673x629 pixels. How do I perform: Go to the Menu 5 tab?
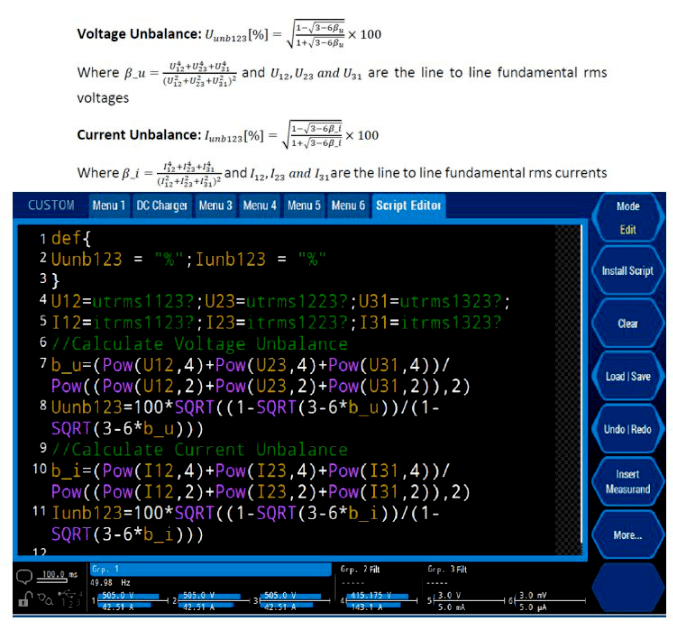click(303, 205)
